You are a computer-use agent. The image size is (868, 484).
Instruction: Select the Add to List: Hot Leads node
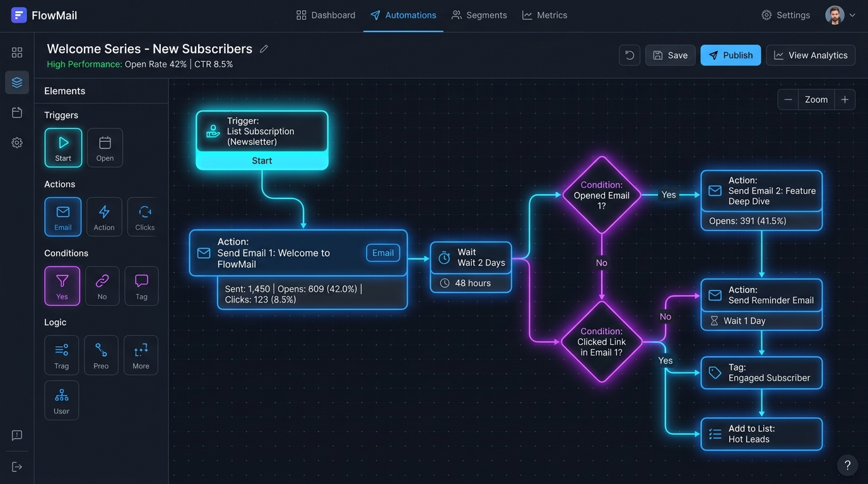click(x=761, y=434)
